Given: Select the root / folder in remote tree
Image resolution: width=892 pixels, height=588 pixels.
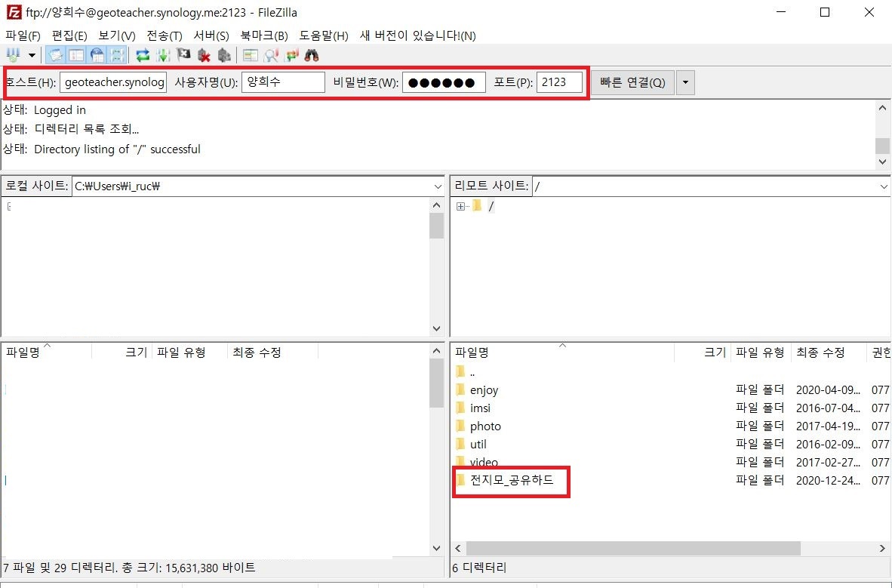Looking at the screenshot, I should (491, 206).
